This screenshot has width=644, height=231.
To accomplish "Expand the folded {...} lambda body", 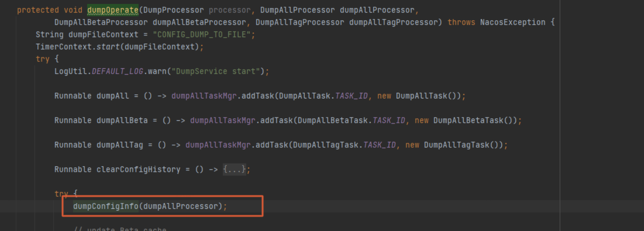I will click(234, 169).
